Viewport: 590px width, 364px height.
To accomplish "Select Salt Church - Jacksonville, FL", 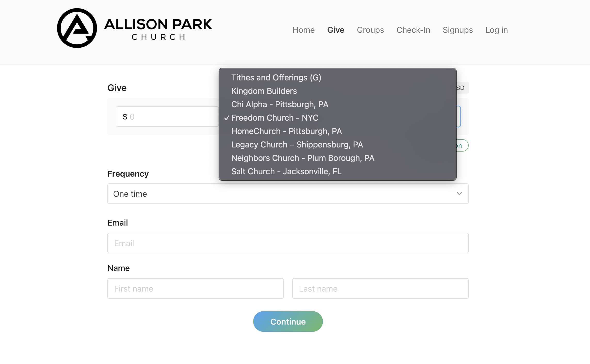I will click(286, 171).
